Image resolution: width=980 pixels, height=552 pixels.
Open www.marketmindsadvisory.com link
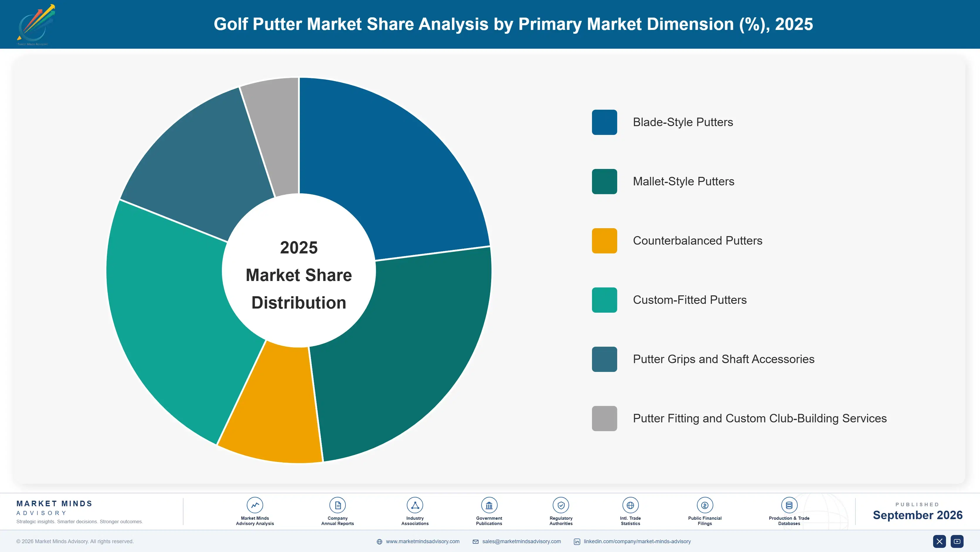coord(423,541)
